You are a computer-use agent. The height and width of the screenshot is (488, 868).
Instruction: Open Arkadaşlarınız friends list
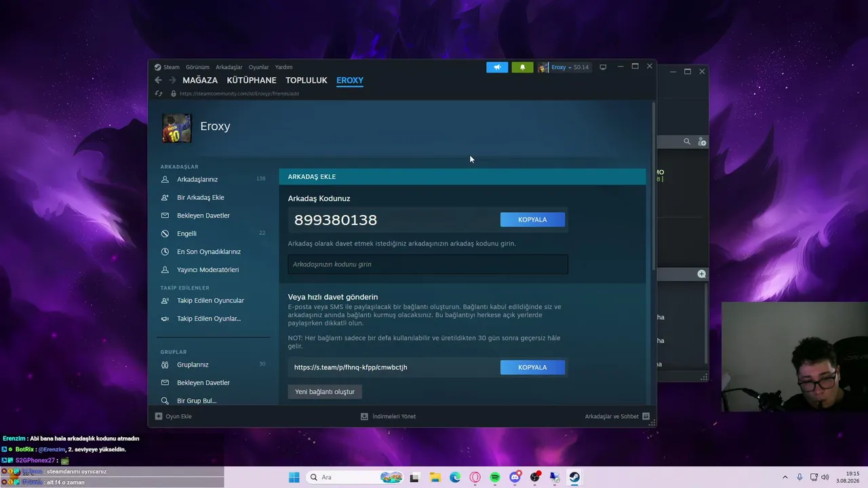point(197,180)
